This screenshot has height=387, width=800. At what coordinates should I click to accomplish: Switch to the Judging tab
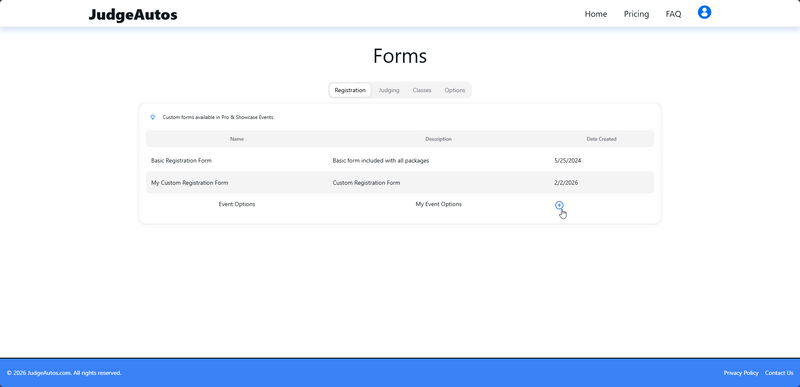point(389,90)
